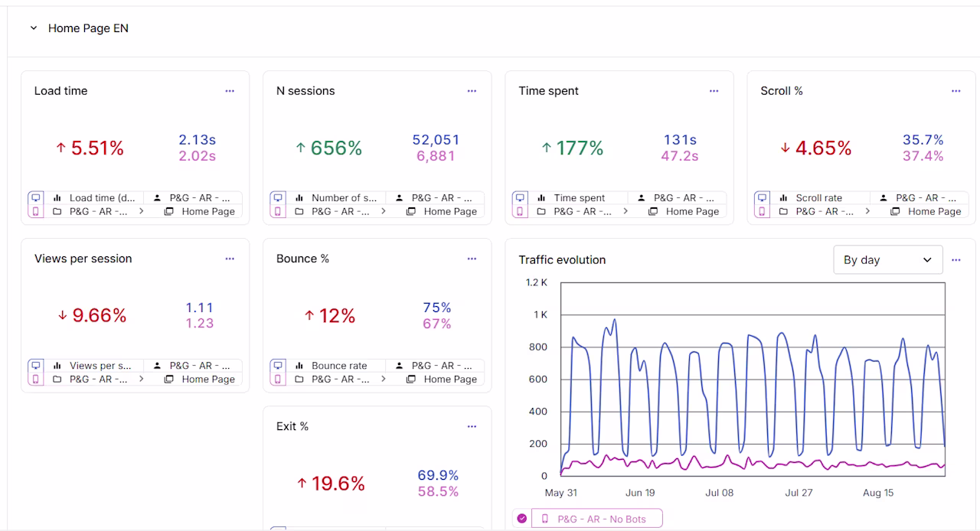
Task: Click the 4.65% scroll change value
Action: [x=823, y=148]
